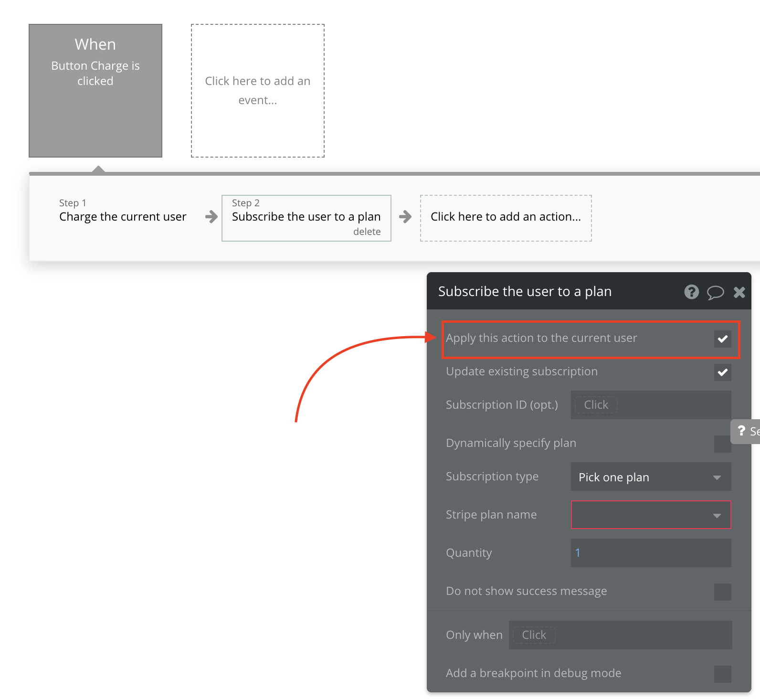Open the Subscription type dropdown
Viewport: 760px width, 700px height.
click(x=651, y=477)
